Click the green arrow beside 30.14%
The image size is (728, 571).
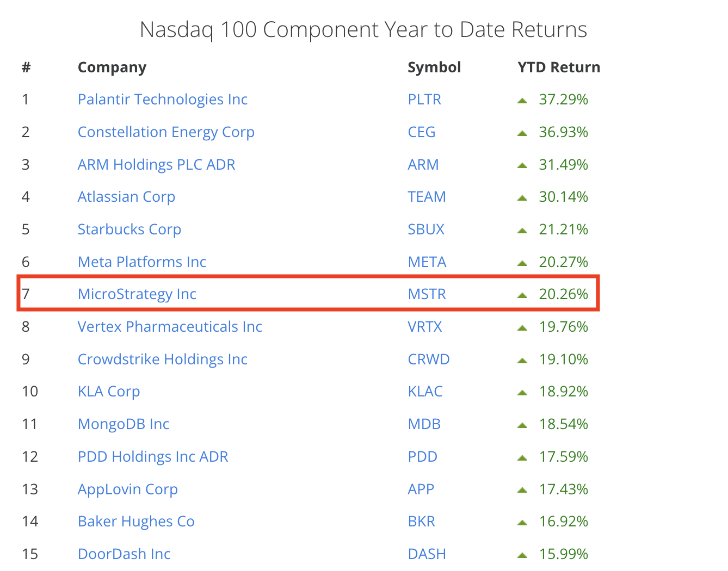(x=522, y=197)
